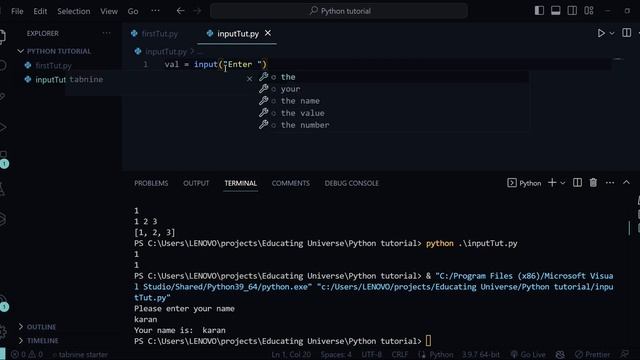Click the Prettier status item
The width and height of the screenshot is (640, 360).
click(x=592, y=355)
